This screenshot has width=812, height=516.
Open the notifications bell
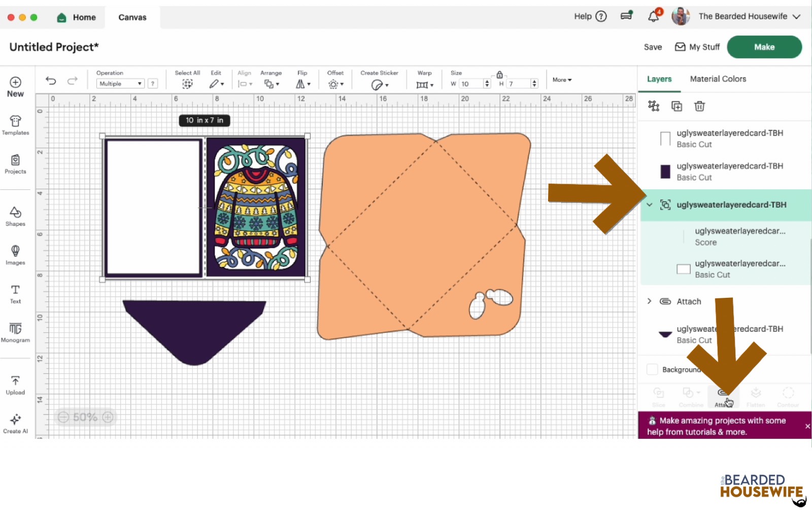pos(654,17)
